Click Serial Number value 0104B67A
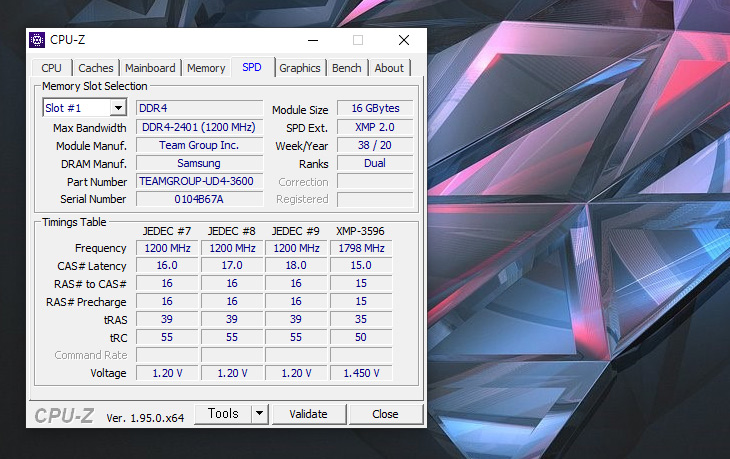 point(199,199)
